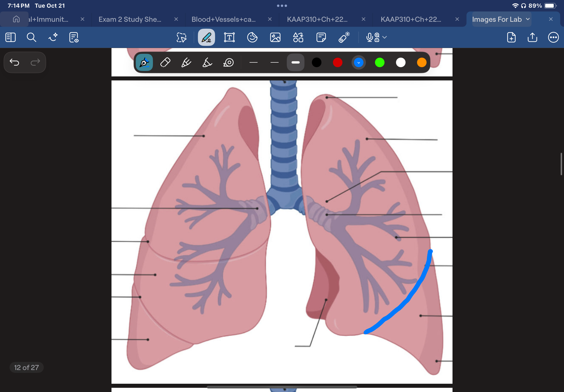Image resolution: width=564 pixels, height=392 pixels.
Task: Switch to the eraser in the pen bar
Action: point(165,62)
